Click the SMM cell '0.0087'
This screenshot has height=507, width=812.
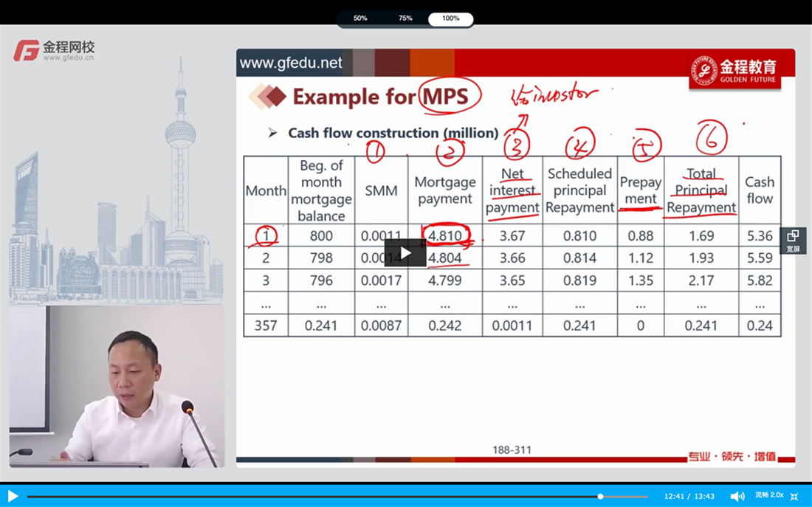381,325
